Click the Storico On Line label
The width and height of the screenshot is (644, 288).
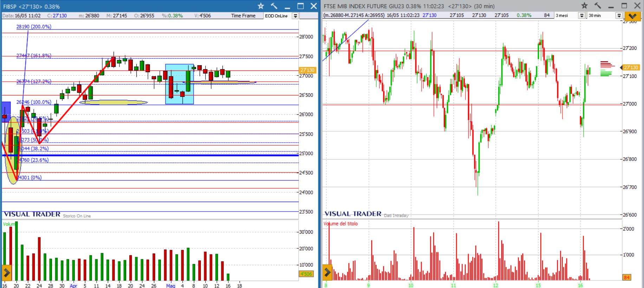tap(77, 216)
